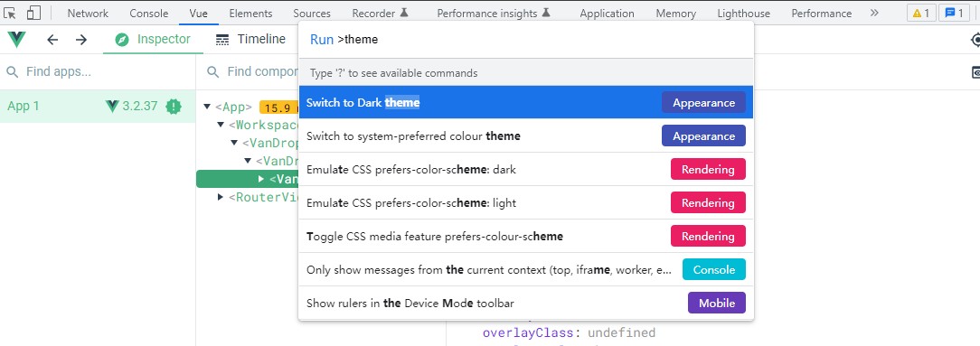Select App 1 in apps list
980x346 pixels.
pos(98,107)
